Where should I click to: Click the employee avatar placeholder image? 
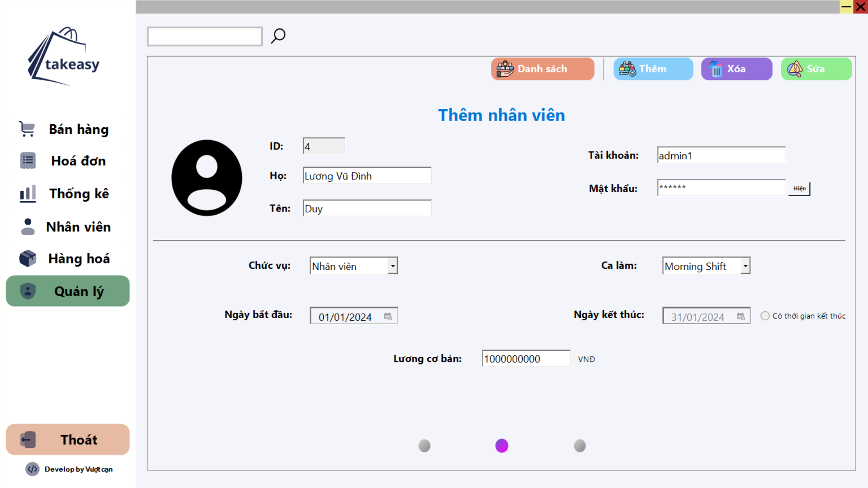(207, 178)
